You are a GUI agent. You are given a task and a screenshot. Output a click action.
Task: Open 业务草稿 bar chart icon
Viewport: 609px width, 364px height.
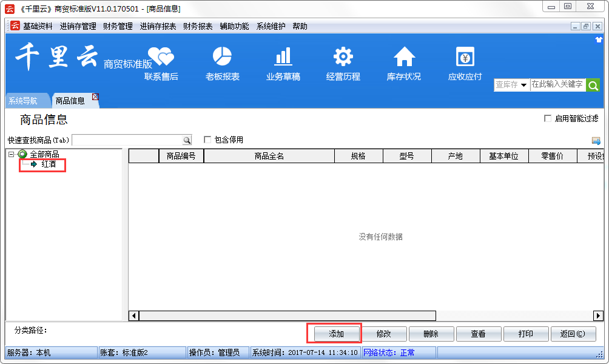pos(283,57)
